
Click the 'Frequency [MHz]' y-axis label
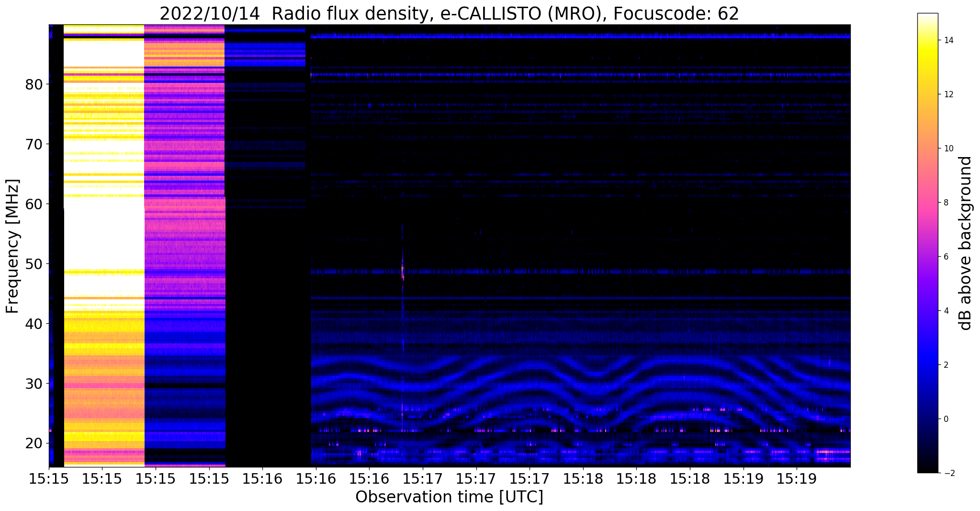pos(12,246)
